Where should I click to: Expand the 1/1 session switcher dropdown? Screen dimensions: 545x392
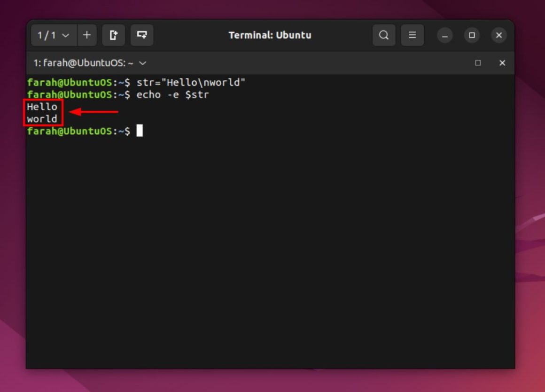tap(53, 35)
